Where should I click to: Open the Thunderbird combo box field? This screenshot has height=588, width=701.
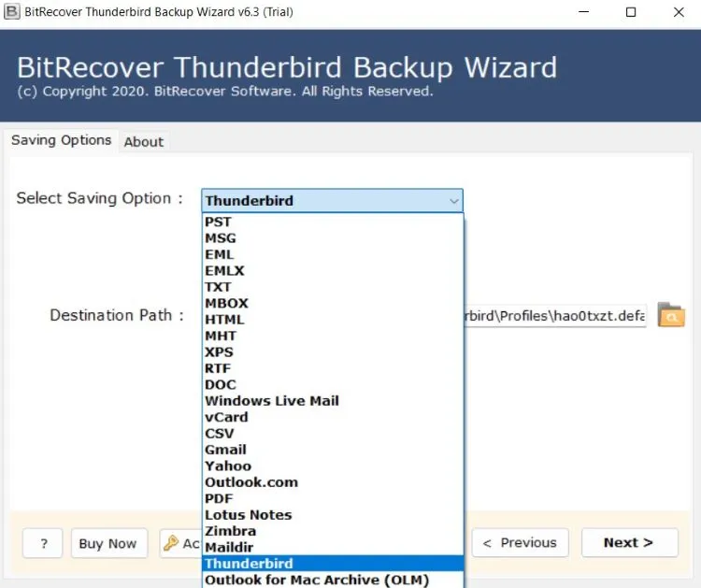tap(332, 201)
